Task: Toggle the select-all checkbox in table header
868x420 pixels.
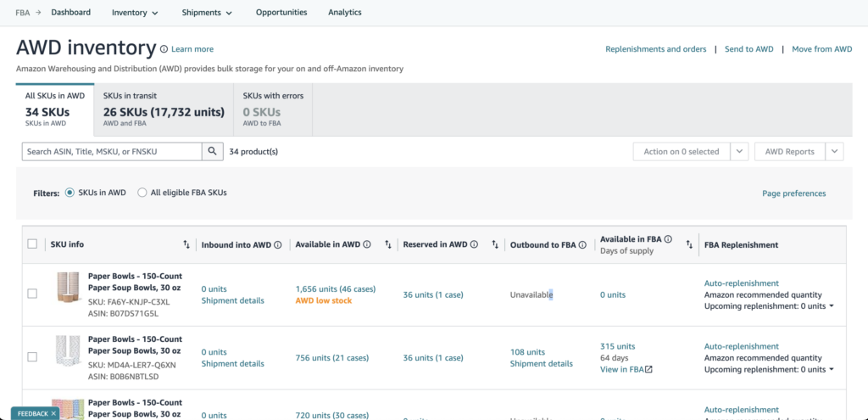Action: 32,244
